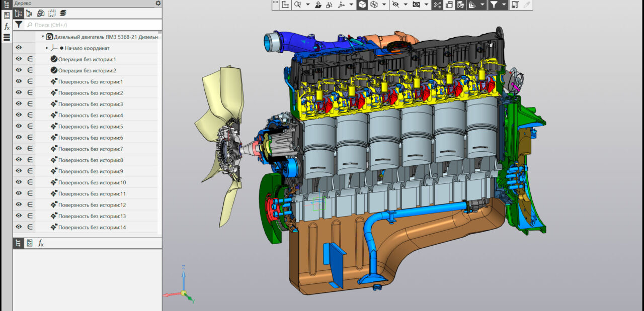Image resolution: width=644 pixels, height=311 pixels.
Task: Select the shaded solid display mode cube
Action: pos(362,5)
